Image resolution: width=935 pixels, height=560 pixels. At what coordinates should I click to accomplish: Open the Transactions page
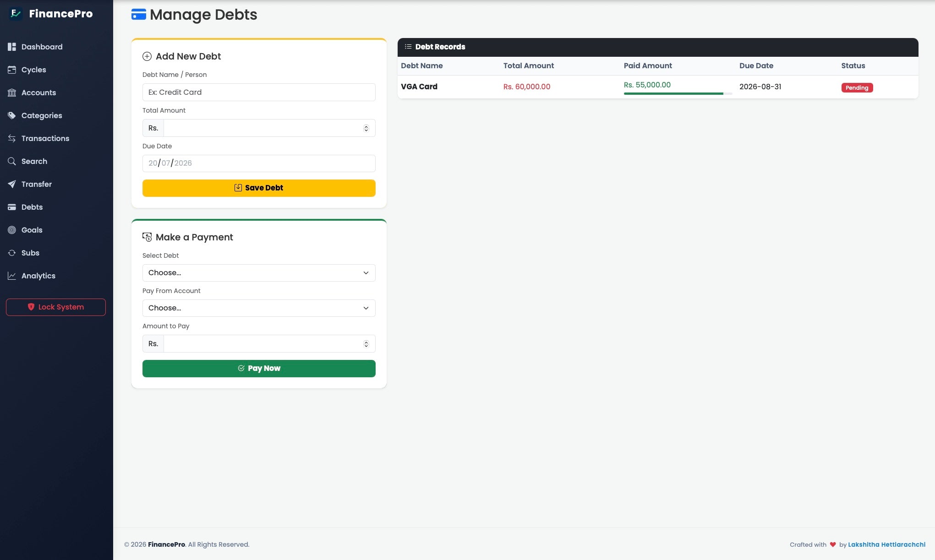point(56,138)
